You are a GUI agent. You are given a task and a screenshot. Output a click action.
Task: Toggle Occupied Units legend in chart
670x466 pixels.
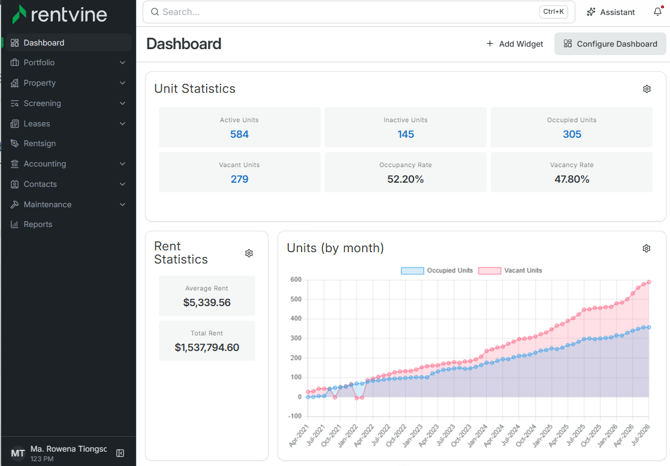[x=437, y=270]
